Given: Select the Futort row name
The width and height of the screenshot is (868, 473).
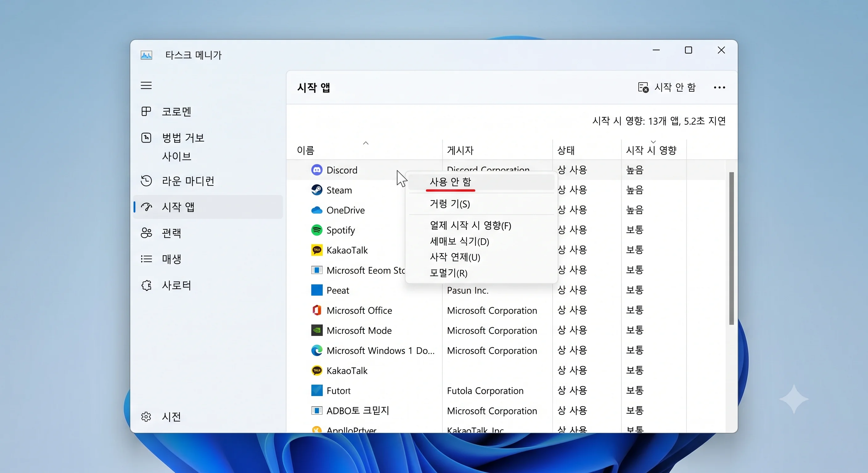Looking at the screenshot, I should pos(338,390).
